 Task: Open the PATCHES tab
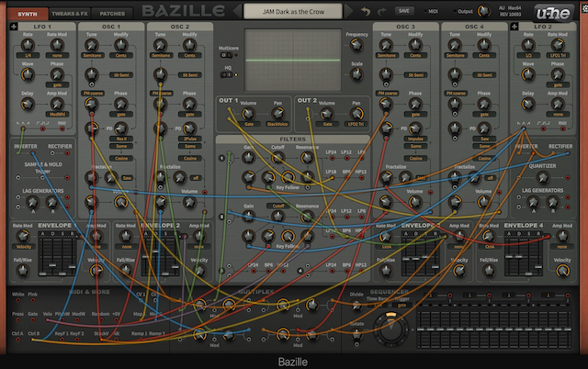112,14
